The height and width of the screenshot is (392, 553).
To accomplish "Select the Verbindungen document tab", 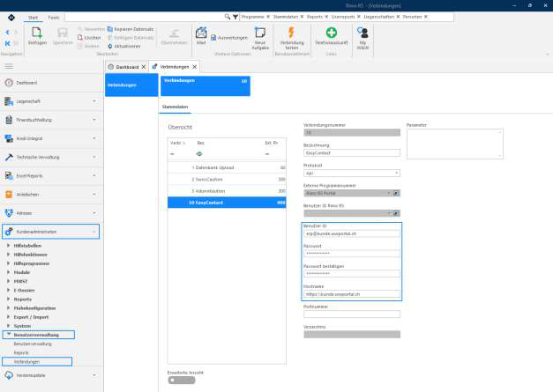I will click(175, 67).
